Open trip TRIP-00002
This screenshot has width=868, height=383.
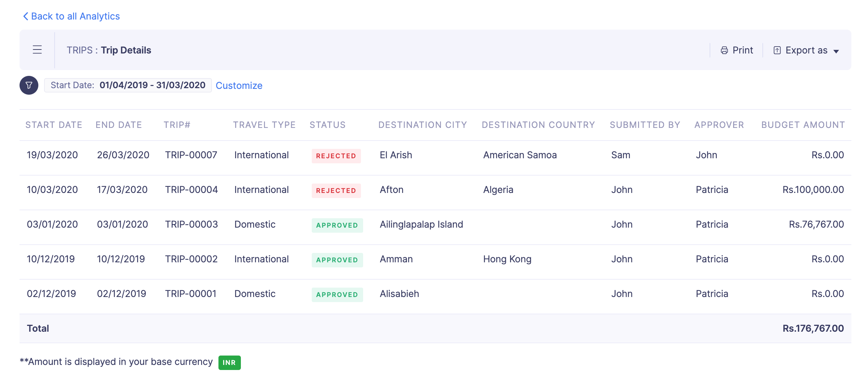pyautogui.click(x=191, y=259)
